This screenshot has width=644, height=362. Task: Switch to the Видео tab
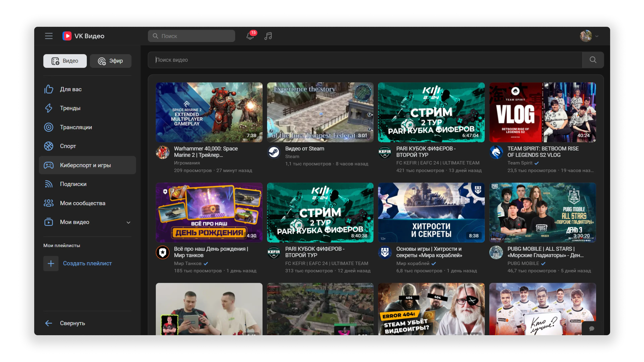[x=65, y=61]
